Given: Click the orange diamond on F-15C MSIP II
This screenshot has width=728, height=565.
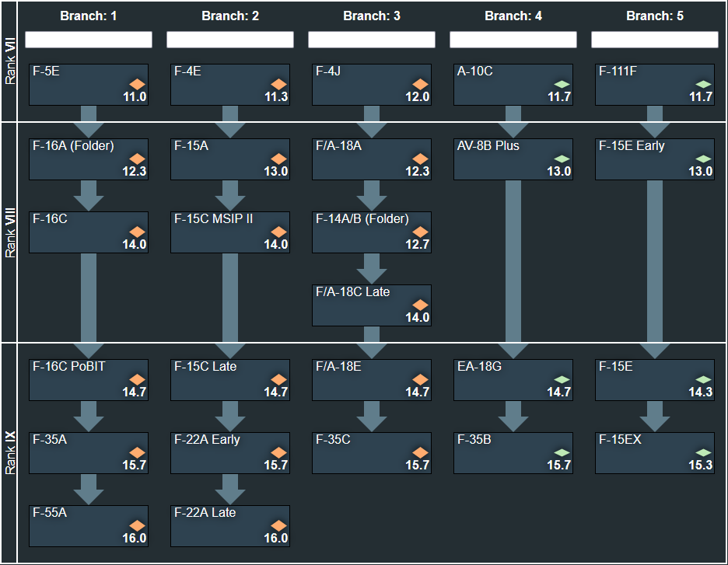Looking at the screenshot, I should point(279,232).
